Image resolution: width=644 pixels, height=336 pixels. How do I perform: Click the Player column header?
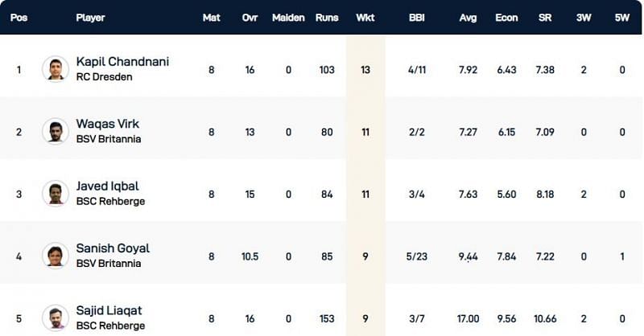pyautogui.click(x=90, y=18)
